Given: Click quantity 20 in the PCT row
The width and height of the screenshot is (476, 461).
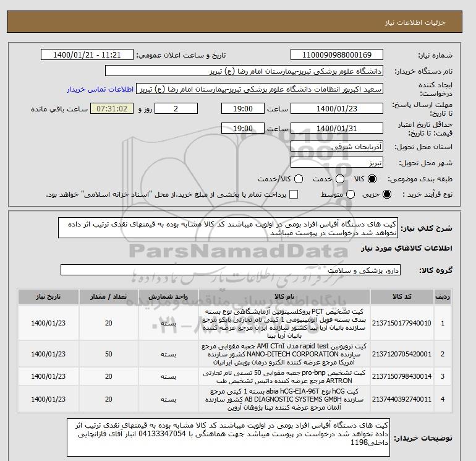Looking at the screenshot, I should pos(109,323).
